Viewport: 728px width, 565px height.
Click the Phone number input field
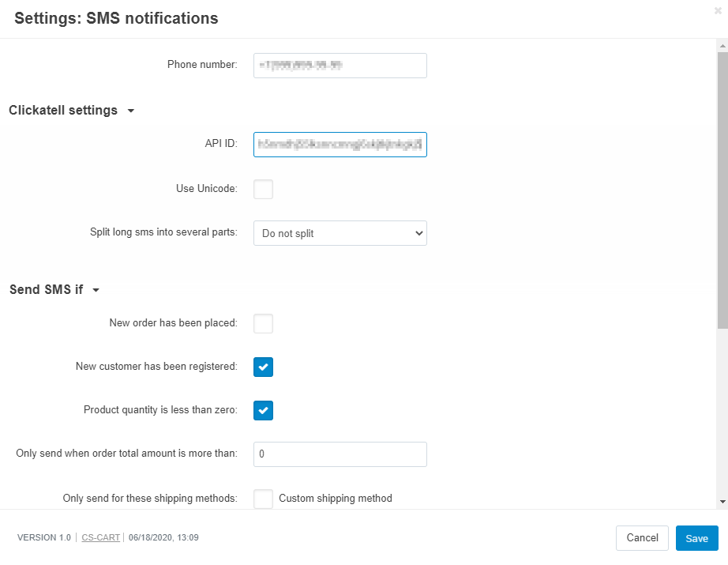tap(340, 66)
